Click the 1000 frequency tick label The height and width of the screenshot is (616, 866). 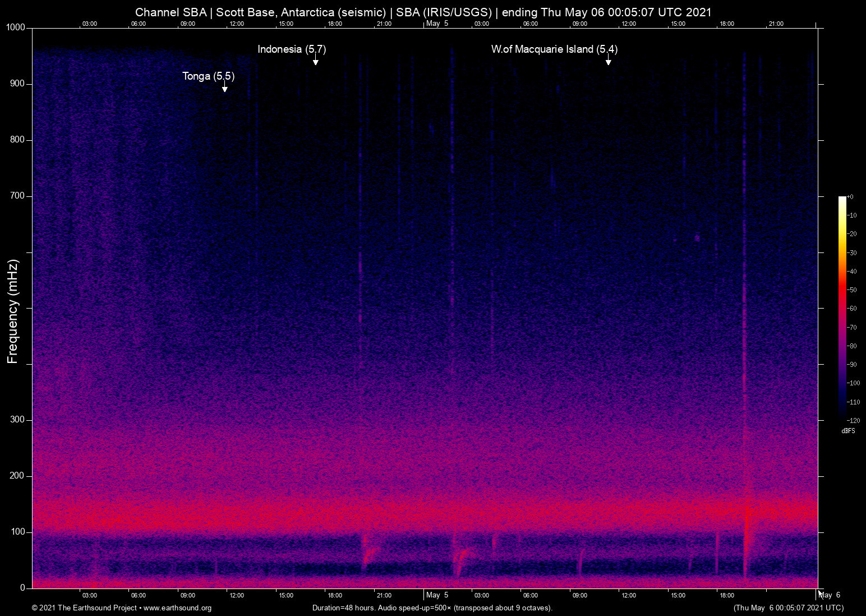click(16, 27)
